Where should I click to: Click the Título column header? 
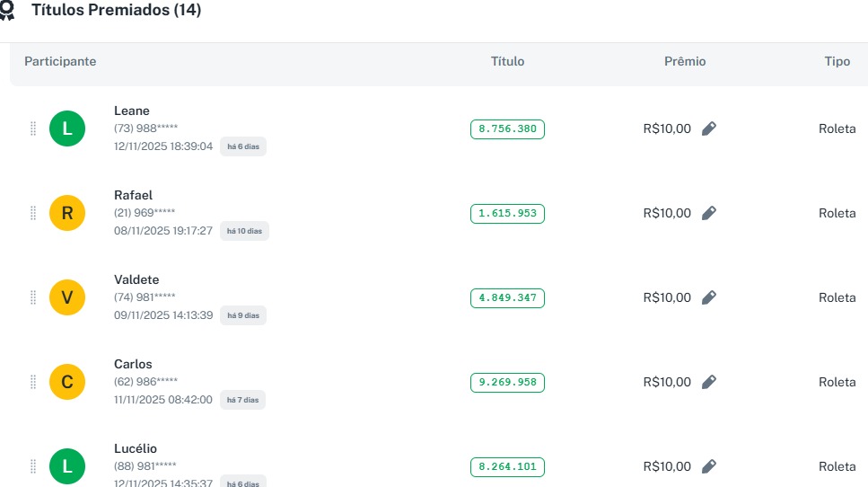pyautogui.click(x=507, y=62)
